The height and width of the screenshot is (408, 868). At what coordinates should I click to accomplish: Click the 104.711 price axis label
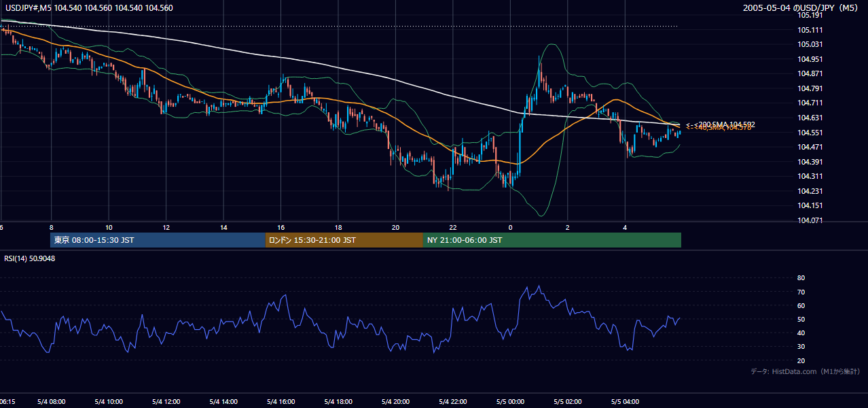809,103
